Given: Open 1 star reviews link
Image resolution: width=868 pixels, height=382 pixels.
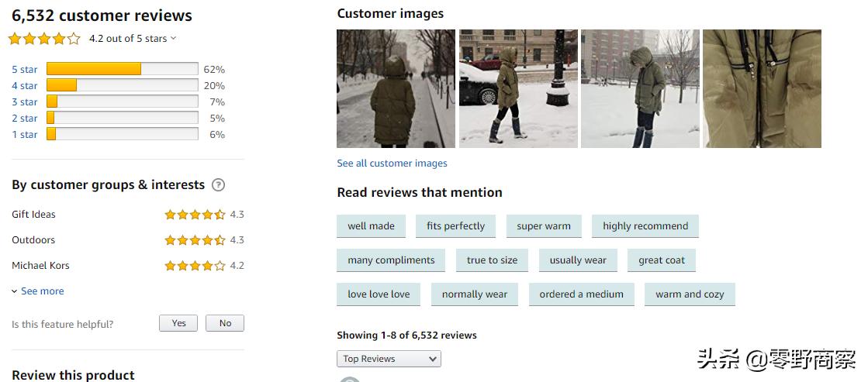Looking at the screenshot, I should pyautogui.click(x=25, y=135).
